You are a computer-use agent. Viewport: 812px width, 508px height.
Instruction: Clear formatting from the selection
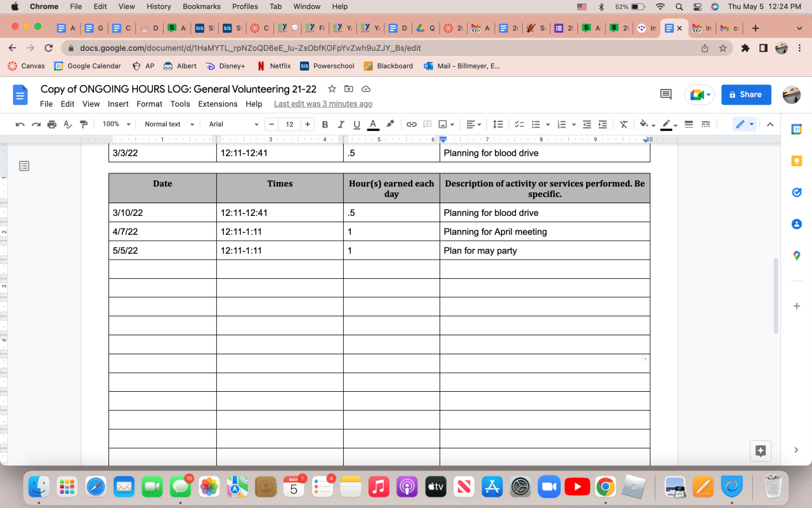pyautogui.click(x=624, y=124)
